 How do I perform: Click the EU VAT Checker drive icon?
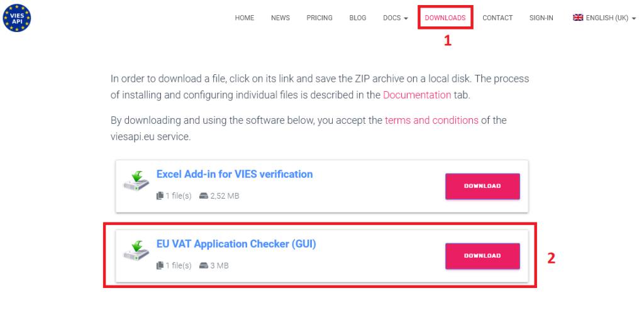coord(136,251)
